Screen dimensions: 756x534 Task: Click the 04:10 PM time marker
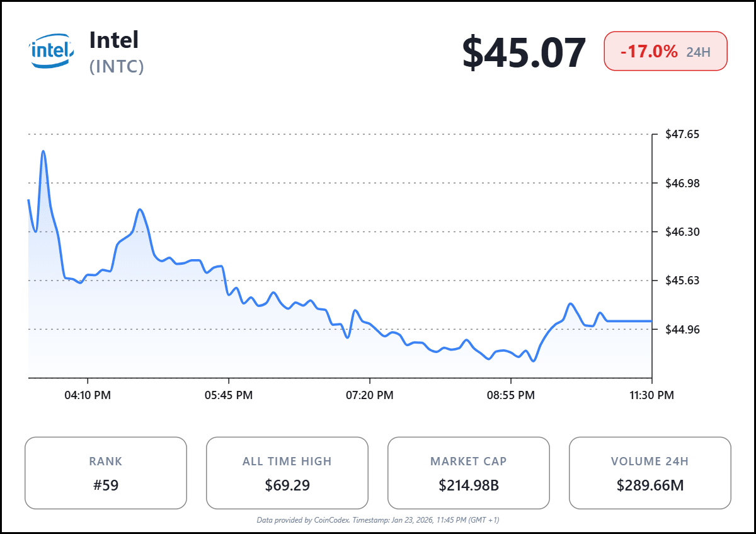[87, 395]
